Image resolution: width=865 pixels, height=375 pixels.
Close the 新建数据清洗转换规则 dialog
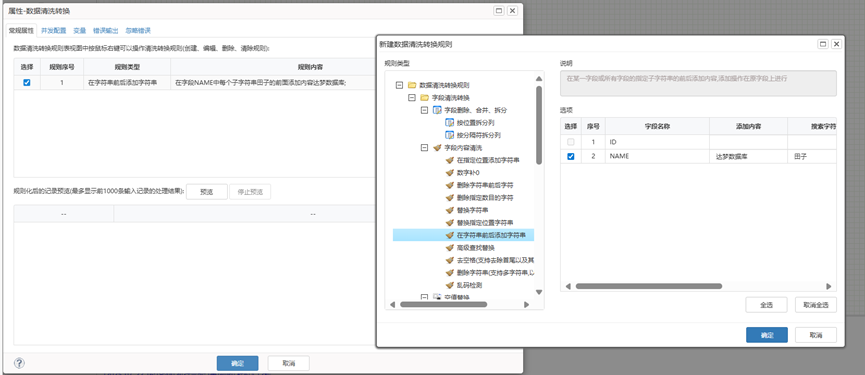pyautogui.click(x=837, y=44)
